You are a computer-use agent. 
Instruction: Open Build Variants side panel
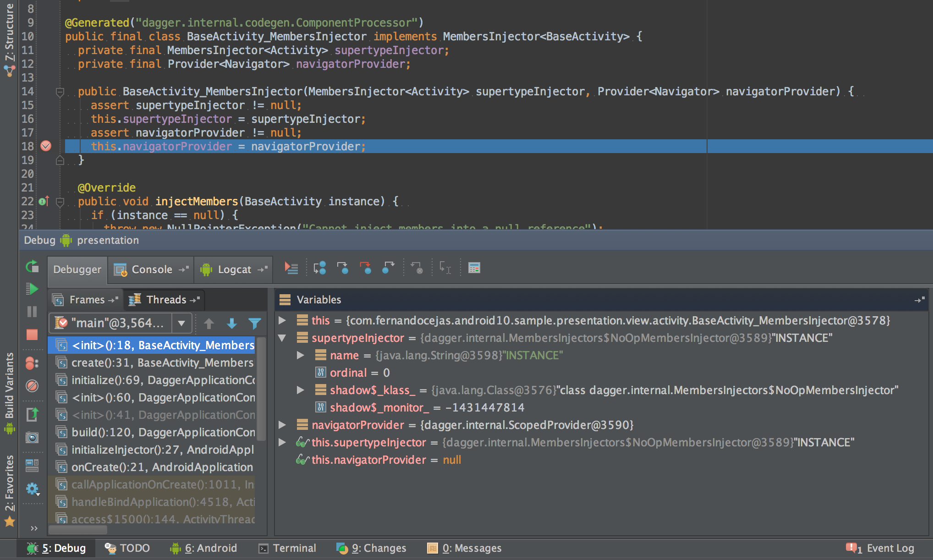[x=9, y=393]
